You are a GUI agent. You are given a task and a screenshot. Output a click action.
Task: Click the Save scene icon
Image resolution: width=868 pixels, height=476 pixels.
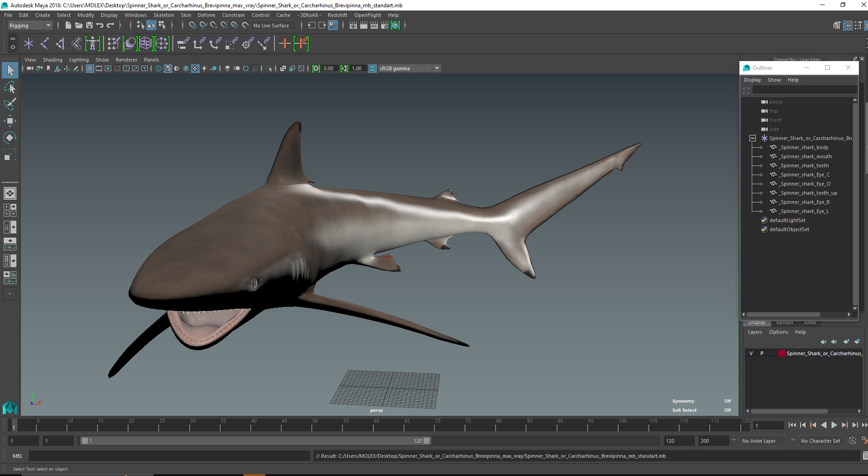pyautogui.click(x=89, y=26)
